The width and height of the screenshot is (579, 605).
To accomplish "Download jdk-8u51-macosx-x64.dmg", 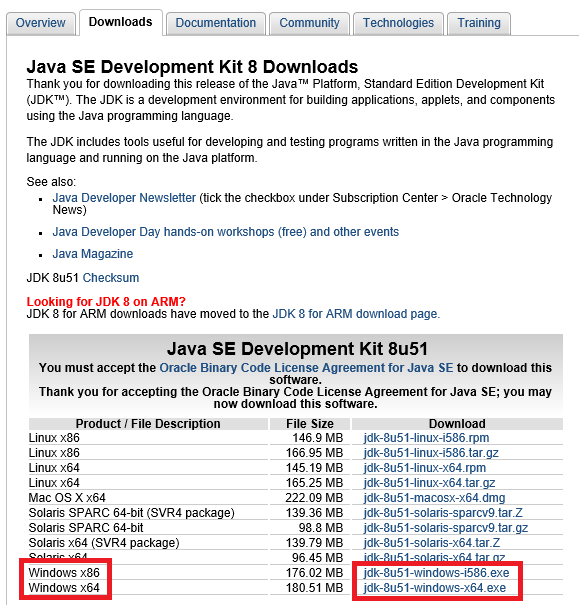I will (x=434, y=498).
